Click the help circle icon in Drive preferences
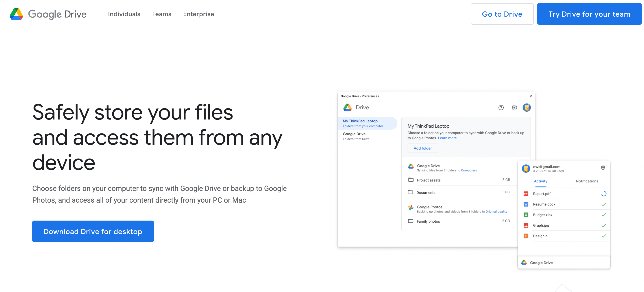 [x=501, y=107]
